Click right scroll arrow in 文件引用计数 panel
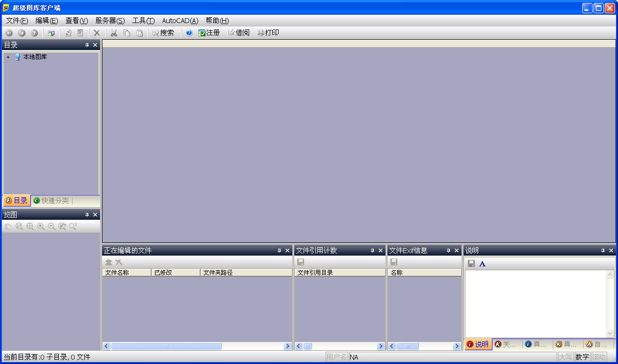 coord(381,346)
